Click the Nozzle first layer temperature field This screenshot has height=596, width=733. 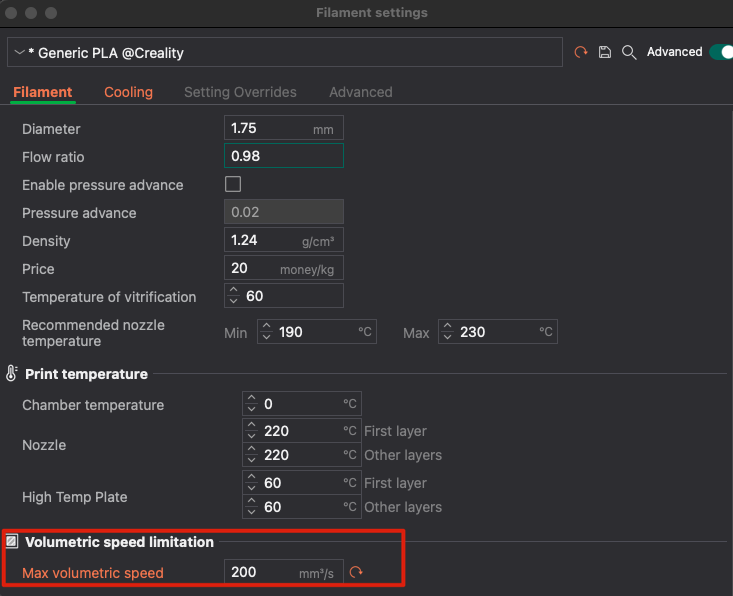coord(300,431)
